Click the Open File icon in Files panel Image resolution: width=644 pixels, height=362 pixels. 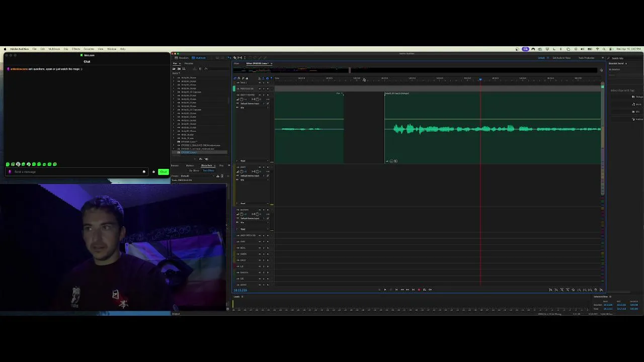point(174,69)
